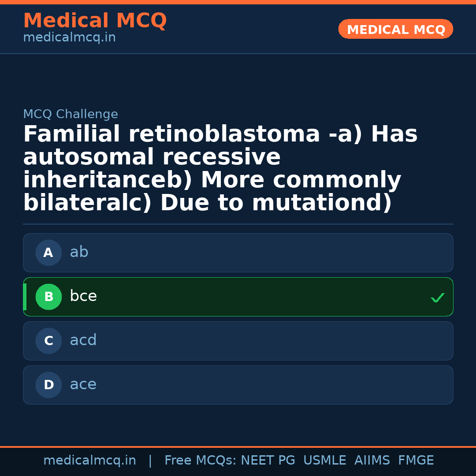
Task: Click the 'MCQ Challenge' label
Action: click(x=71, y=114)
